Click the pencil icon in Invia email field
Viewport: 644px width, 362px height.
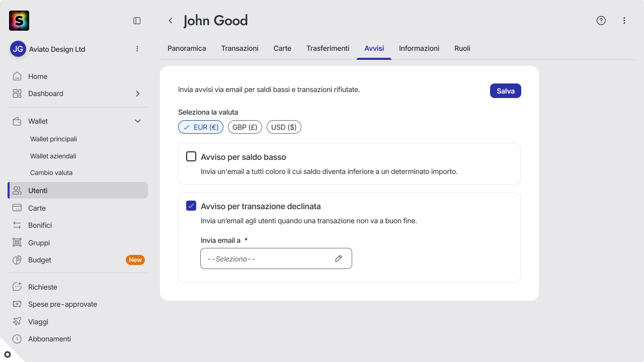click(x=339, y=258)
